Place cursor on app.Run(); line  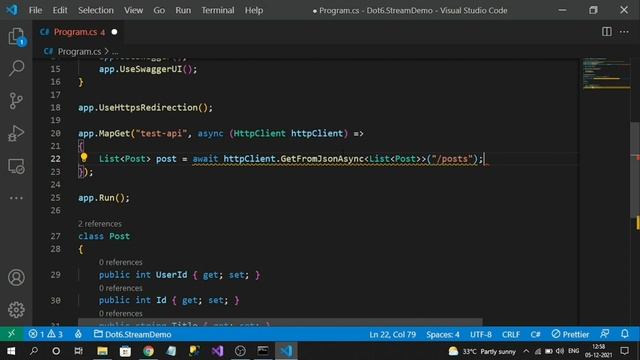(x=104, y=198)
